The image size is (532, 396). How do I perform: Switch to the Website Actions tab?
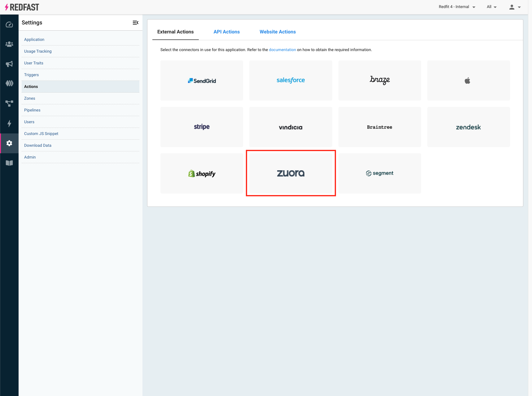pos(278,32)
